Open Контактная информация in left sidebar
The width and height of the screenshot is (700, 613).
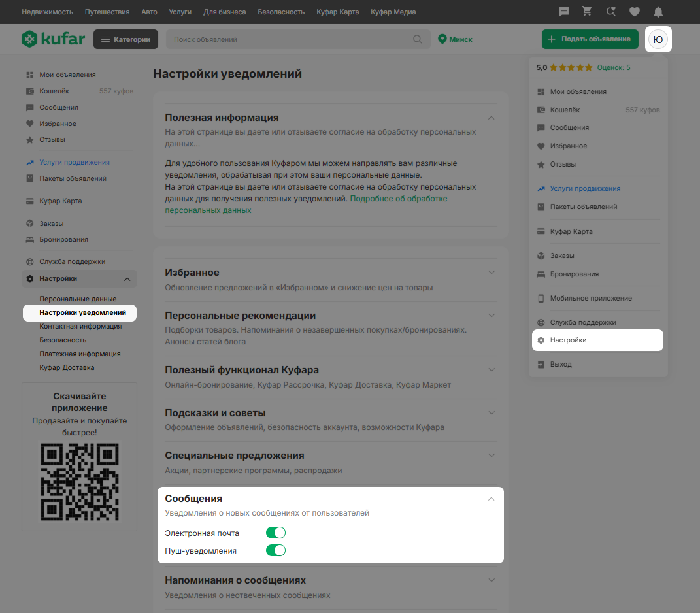click(80, 326)
